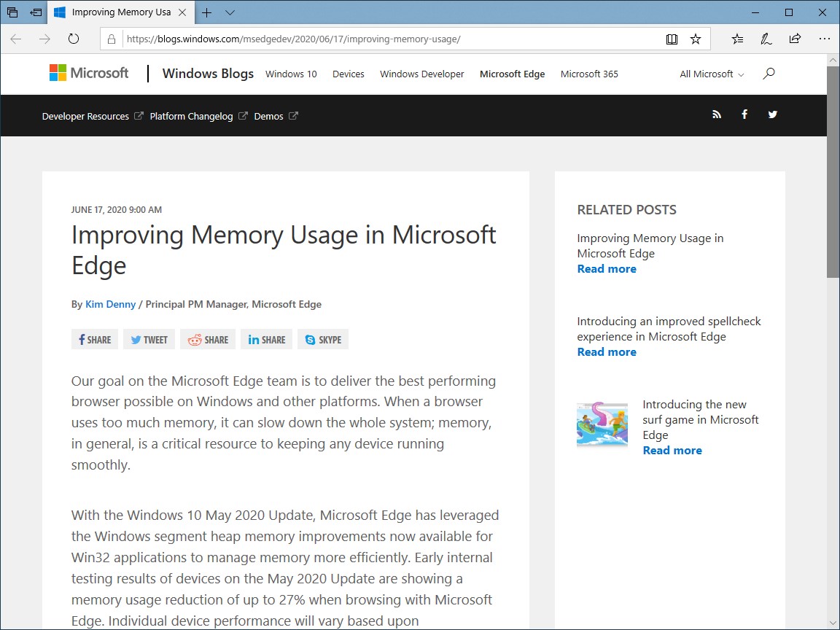Open Settings and more menu

[824, 39]
